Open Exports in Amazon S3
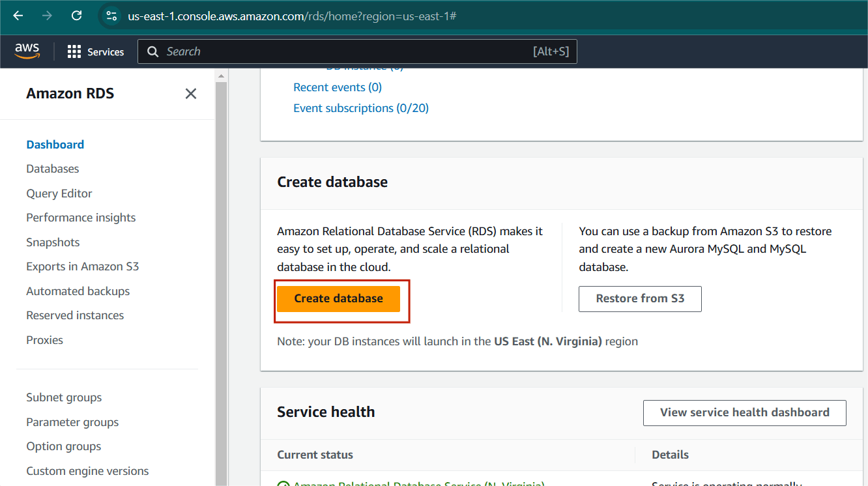868x486 pixels. 83,266
